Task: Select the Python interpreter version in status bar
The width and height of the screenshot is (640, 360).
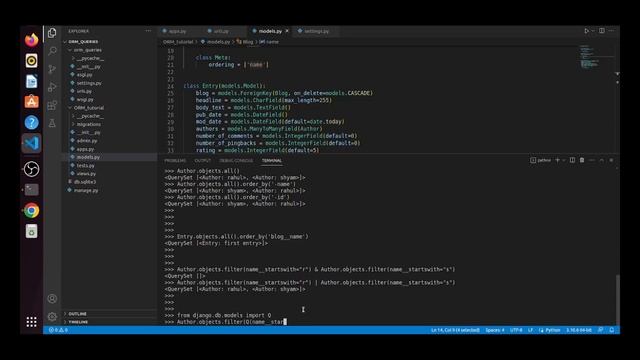Action: (579, 330)
